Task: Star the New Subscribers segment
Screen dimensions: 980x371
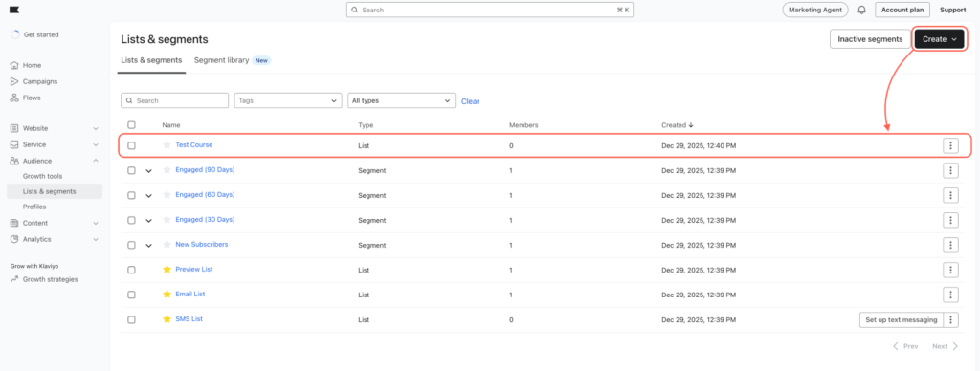Action: (167, 245)
